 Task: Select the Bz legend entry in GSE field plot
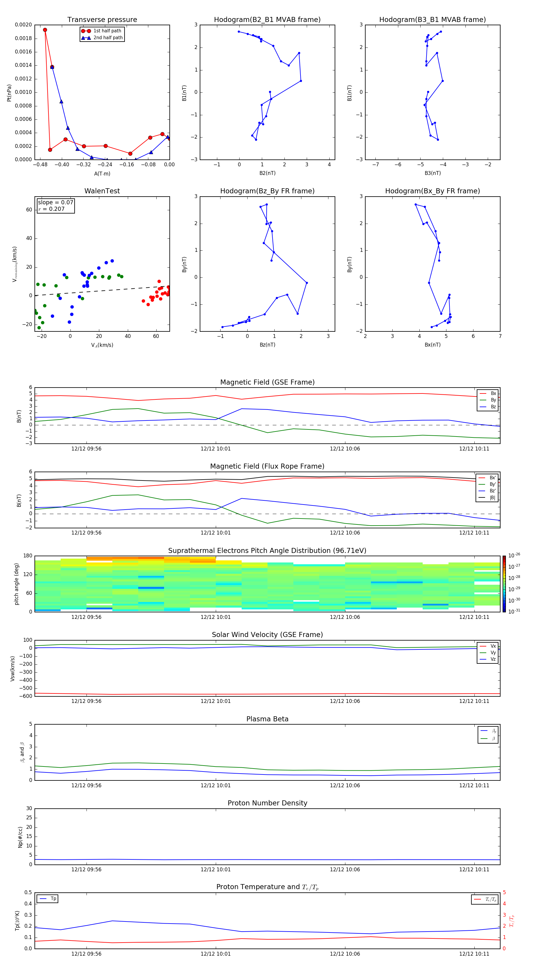488,407
